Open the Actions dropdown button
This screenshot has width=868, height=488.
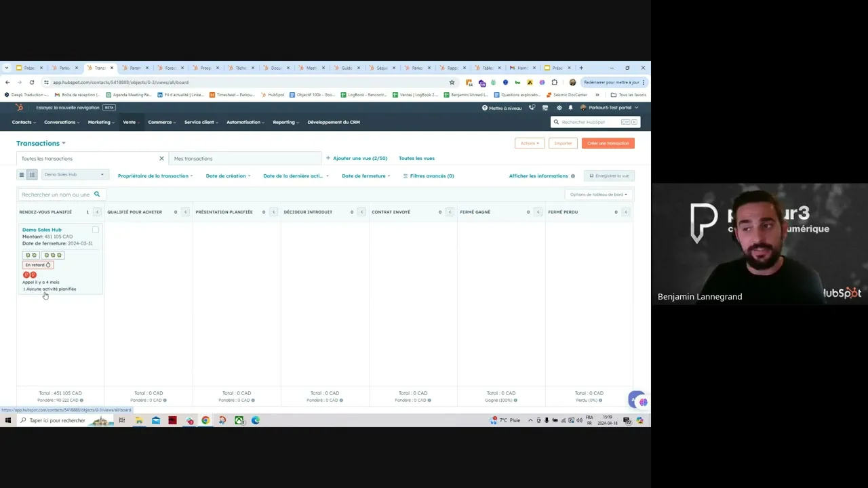[530, 143]
